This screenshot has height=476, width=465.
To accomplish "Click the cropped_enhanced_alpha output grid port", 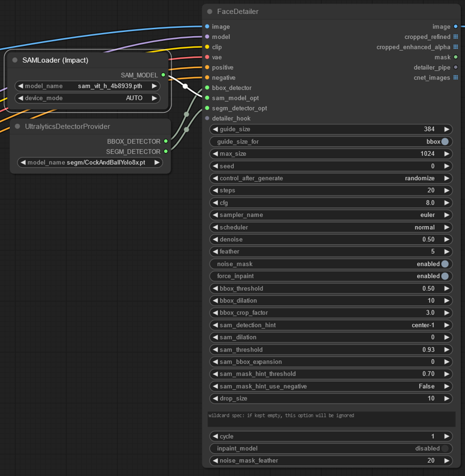I will point(456,47).
